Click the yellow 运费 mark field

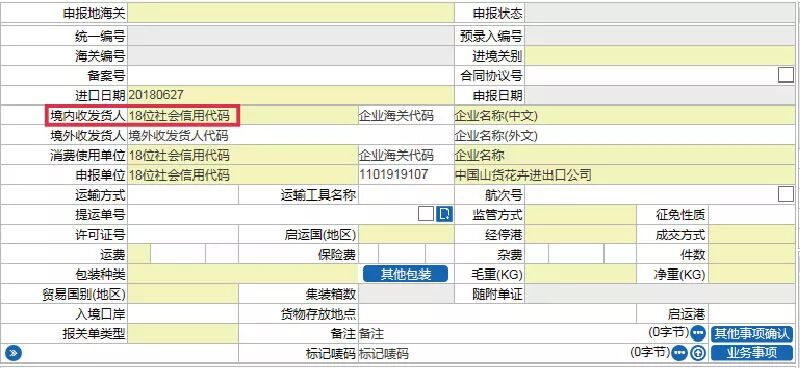click(x=139, y=254)
